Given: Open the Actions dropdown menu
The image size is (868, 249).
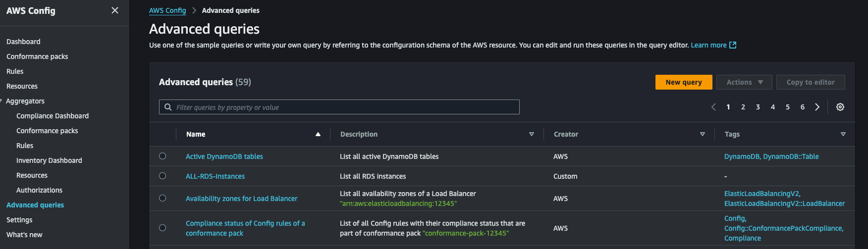Looking at the screenshot, I should [x=744, y=82].
